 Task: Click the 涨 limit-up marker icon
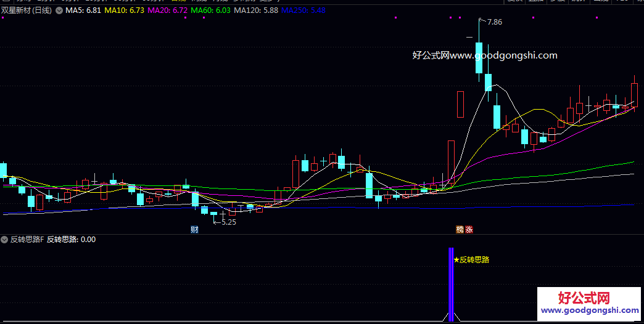[x=469, y=230]
